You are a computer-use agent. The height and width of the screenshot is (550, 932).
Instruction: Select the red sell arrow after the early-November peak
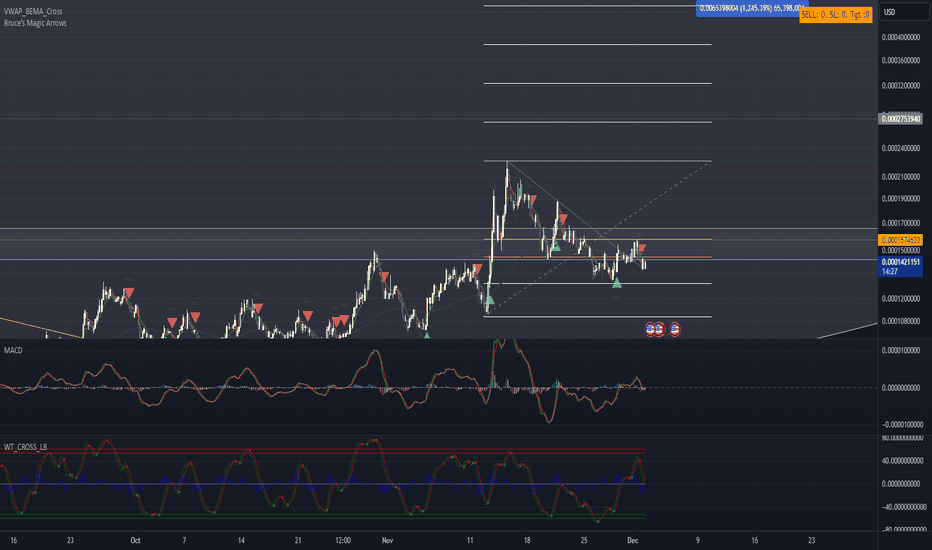tap(385, 276)
